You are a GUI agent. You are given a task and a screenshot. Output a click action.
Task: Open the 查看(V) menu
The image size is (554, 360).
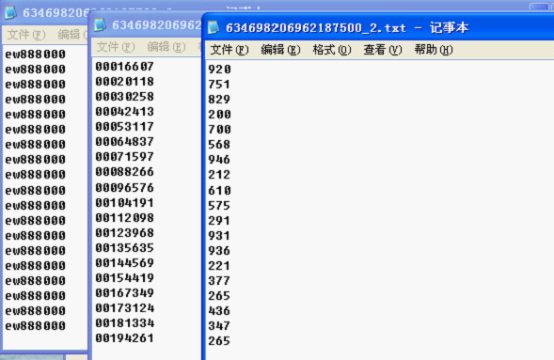(x=383, y=50)
